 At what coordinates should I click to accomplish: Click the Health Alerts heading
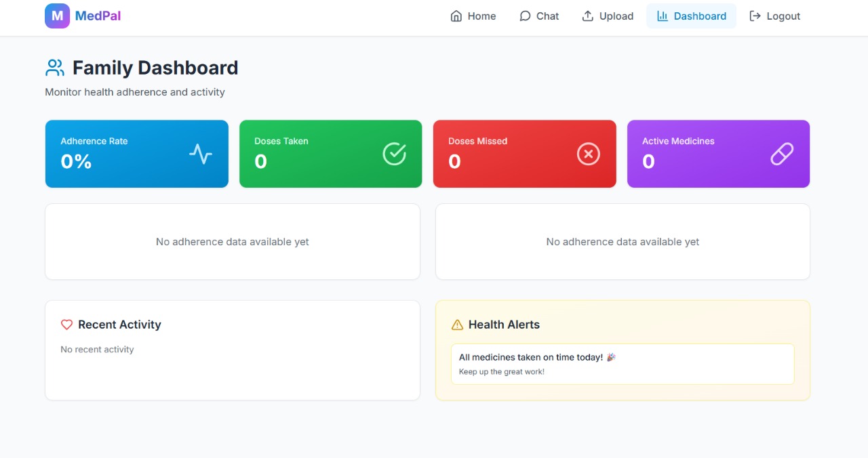point(504,325)
